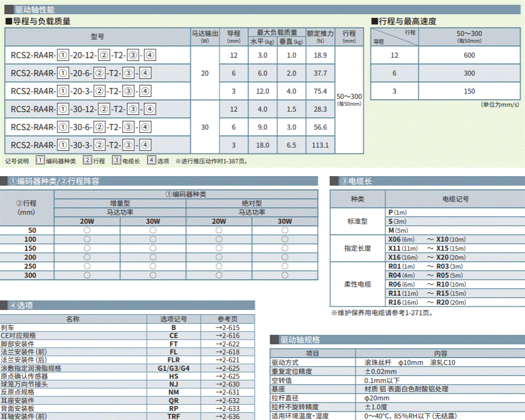
Task: Click cable code P (1m)
Action: click(x=398, y=212)
